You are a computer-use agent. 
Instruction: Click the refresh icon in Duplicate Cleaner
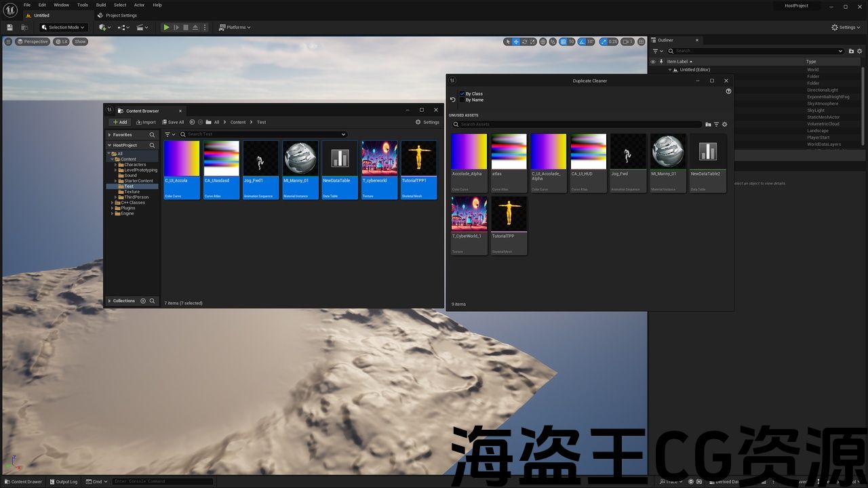[x=453, y=100]
